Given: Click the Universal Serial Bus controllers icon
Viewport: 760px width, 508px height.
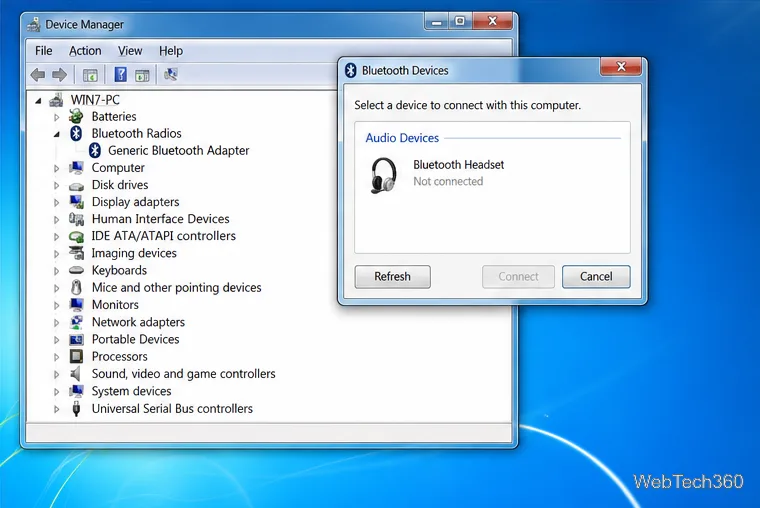Looking at the screenshot, I should tap(76, 408).
